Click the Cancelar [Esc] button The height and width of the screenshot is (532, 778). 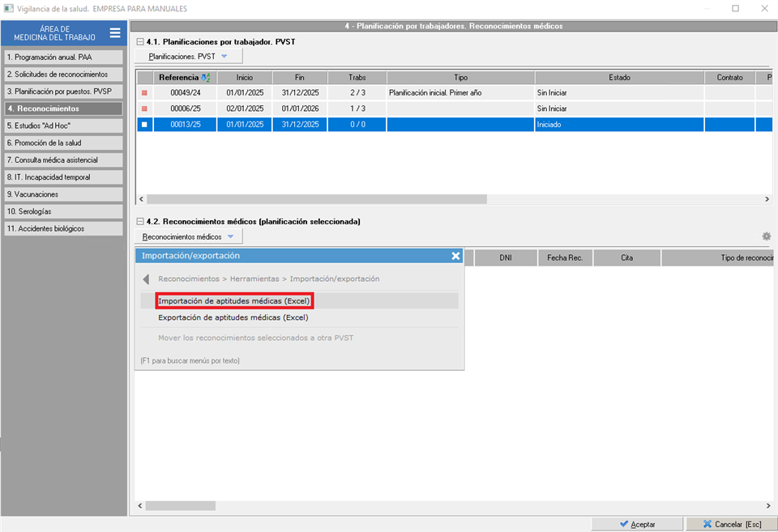(732, 524)
